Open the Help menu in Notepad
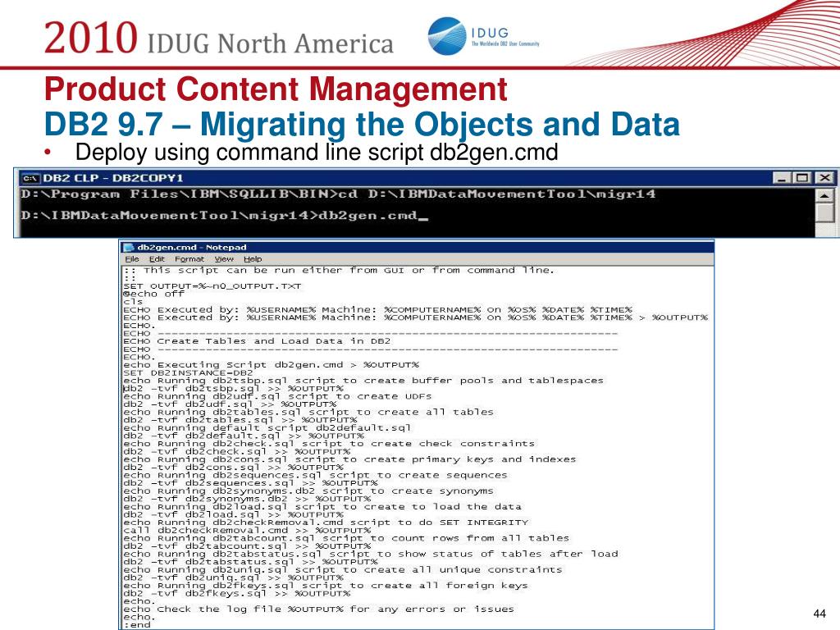The image size is (840, 630). click(x=253, y=258)
